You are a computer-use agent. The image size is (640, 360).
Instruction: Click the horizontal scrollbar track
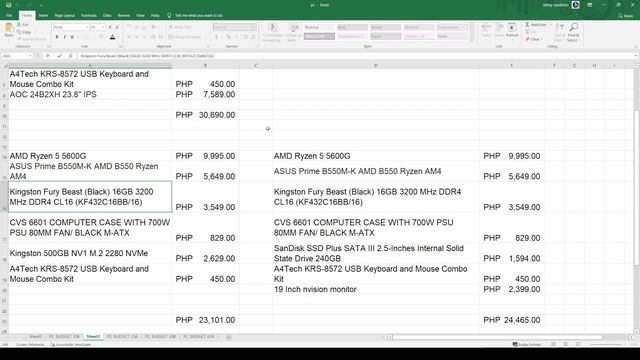pyautogui.click(x=497, y=337)
